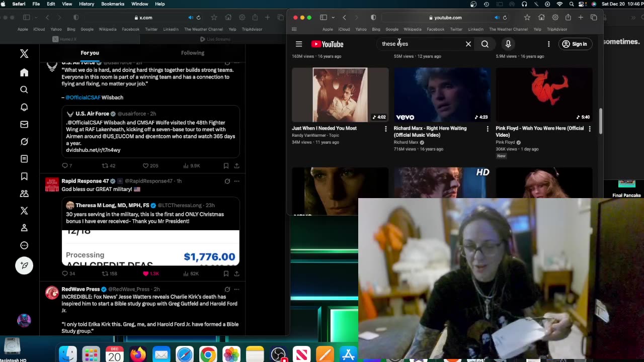The height and width of the screenshot is (362, 644).
Task: Open Chrome from the Dock
Action: point(208,354)
